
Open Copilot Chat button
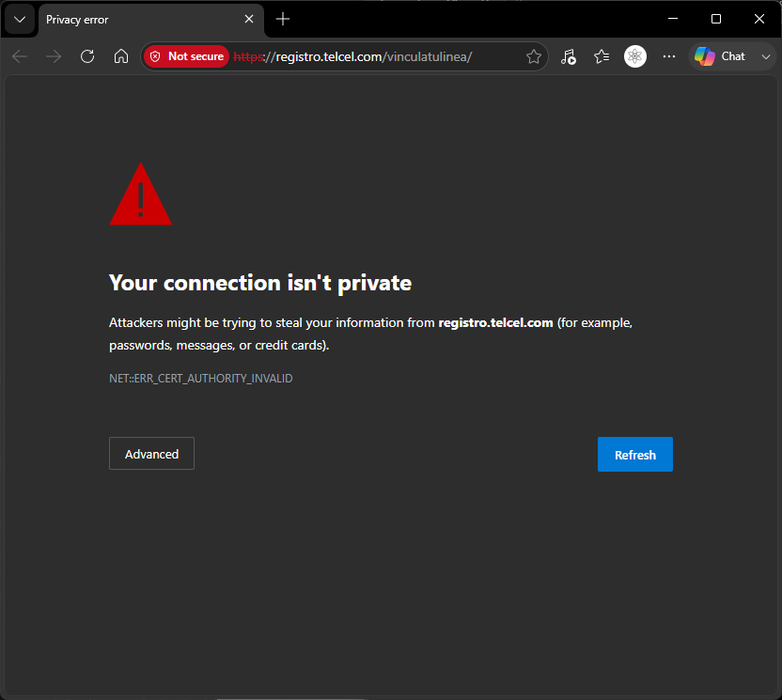pyautogui.click(x=720, y=56)
